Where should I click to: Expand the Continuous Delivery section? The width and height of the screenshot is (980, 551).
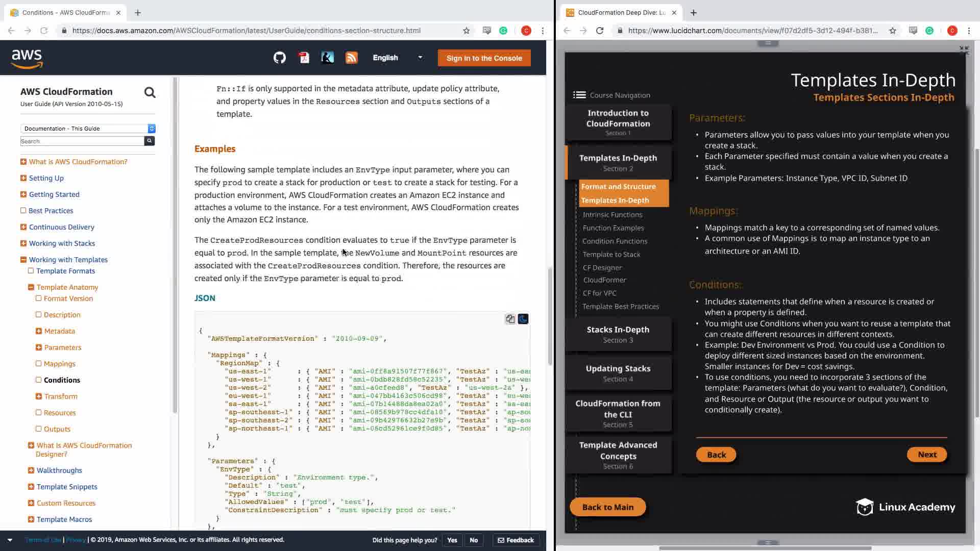[x=23, y=227]
